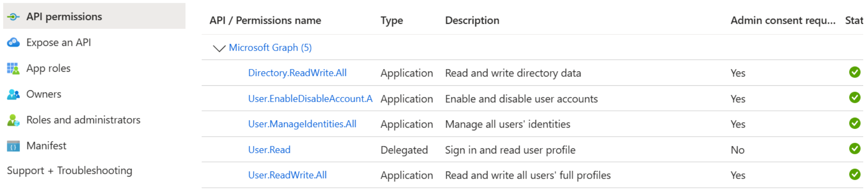868x193 pixels.
Task: Click the App roles grid icon
Action: (x=13, y=69)
